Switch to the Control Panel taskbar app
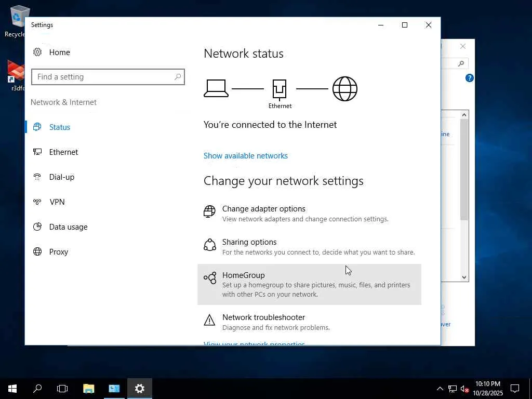 coord(114,389)
